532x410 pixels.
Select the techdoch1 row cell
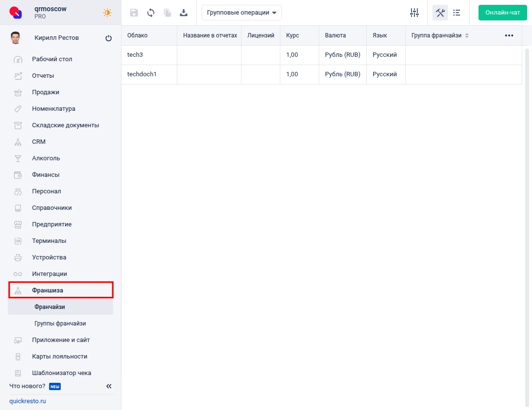pyautogui.click(x=149, y=74)
